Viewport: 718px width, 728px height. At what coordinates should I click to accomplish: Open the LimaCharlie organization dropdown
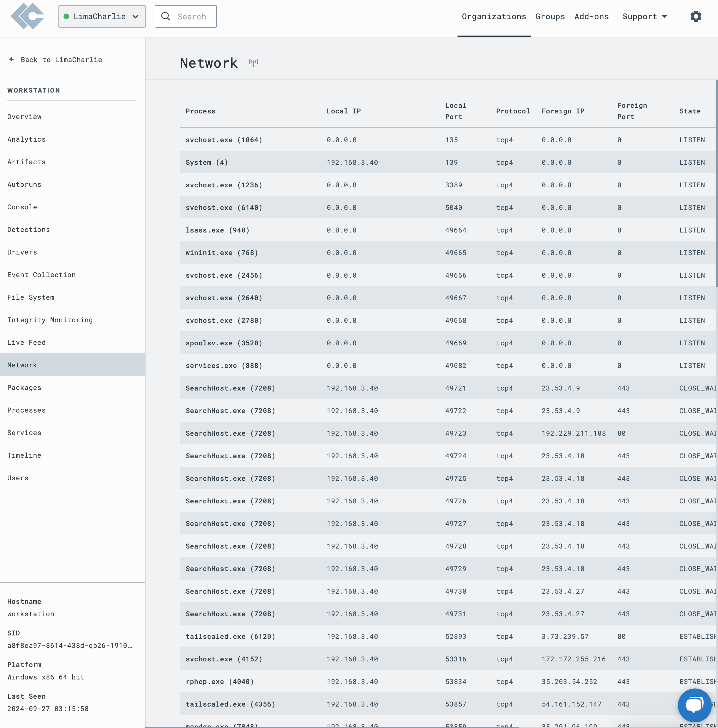(x=102, y=16)
